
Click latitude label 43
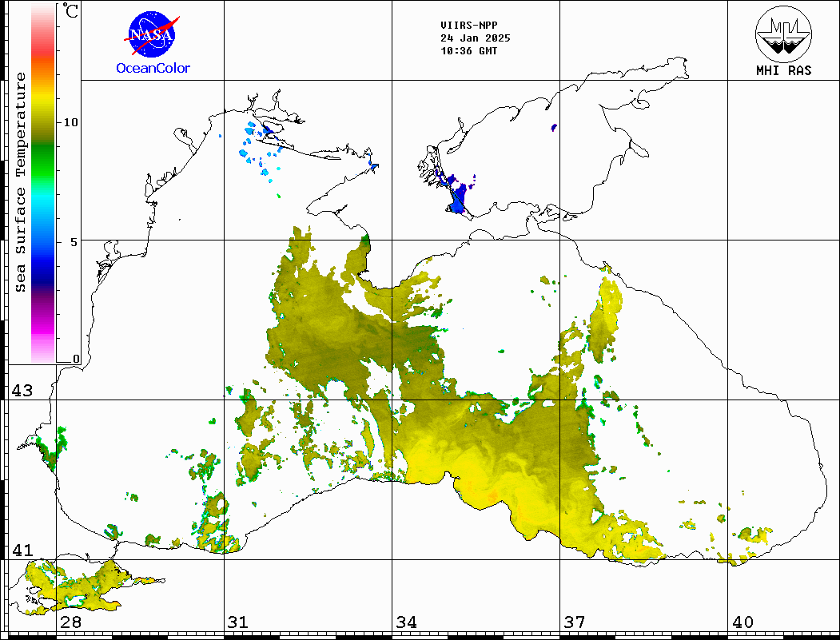pos(22,391)
